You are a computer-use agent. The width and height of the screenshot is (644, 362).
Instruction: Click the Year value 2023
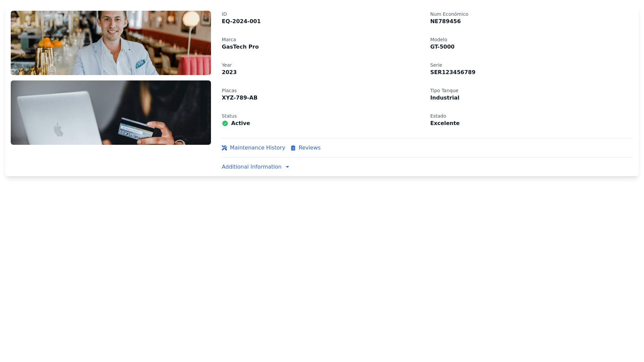[x=229, y=72]
